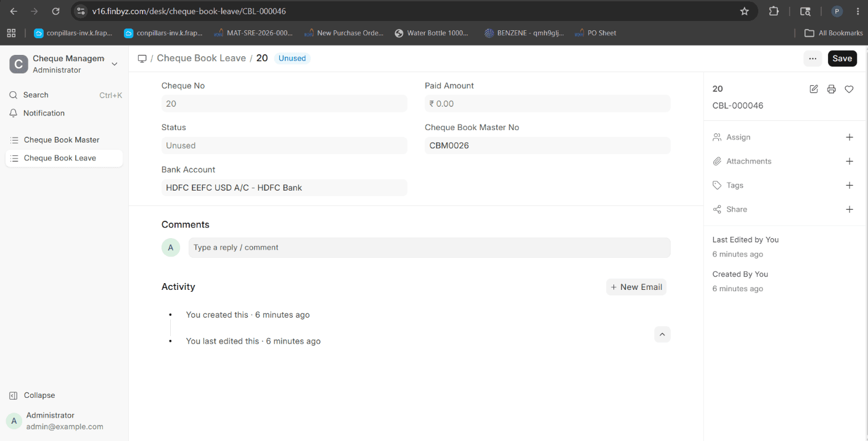The height and width of the screenshot is (441, 868).
Task: Click the Unused status badge in header
Action: tap(292, 58)
